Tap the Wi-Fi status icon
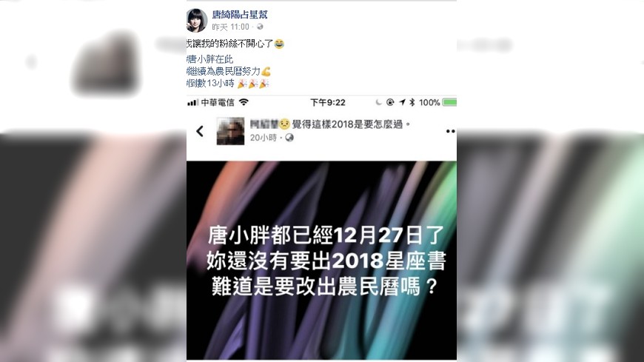This screenshot has width=644, height=362. (244, 102)
